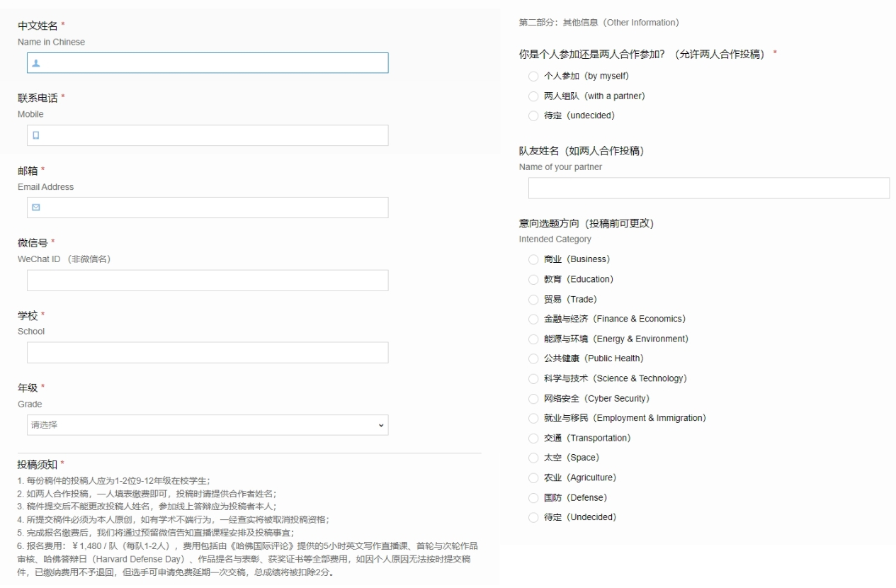Click the WeChat ID input field
The width and height of the screenshot is (896, 588).
tap(208, 281)
